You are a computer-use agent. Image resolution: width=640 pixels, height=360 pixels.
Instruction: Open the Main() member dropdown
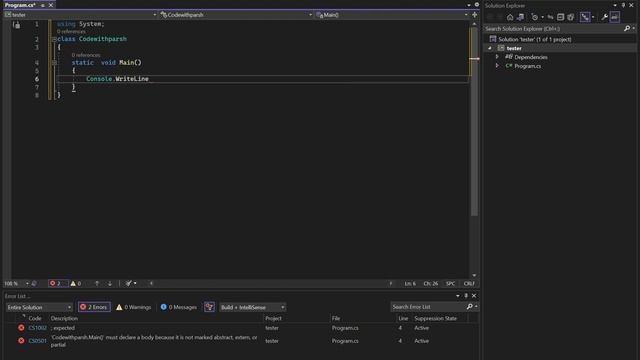pyautogui.click(x=392, y=15)
